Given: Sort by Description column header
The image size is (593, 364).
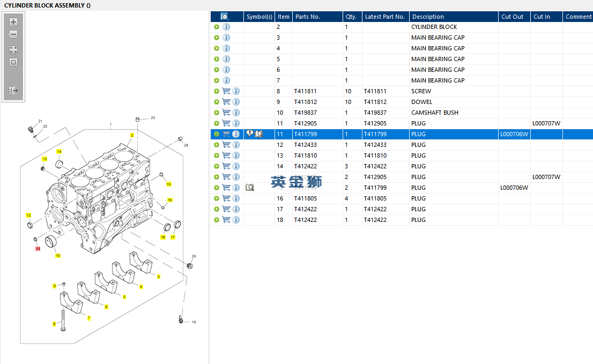Looking at the screenshot, I should (x=428, y=17).
